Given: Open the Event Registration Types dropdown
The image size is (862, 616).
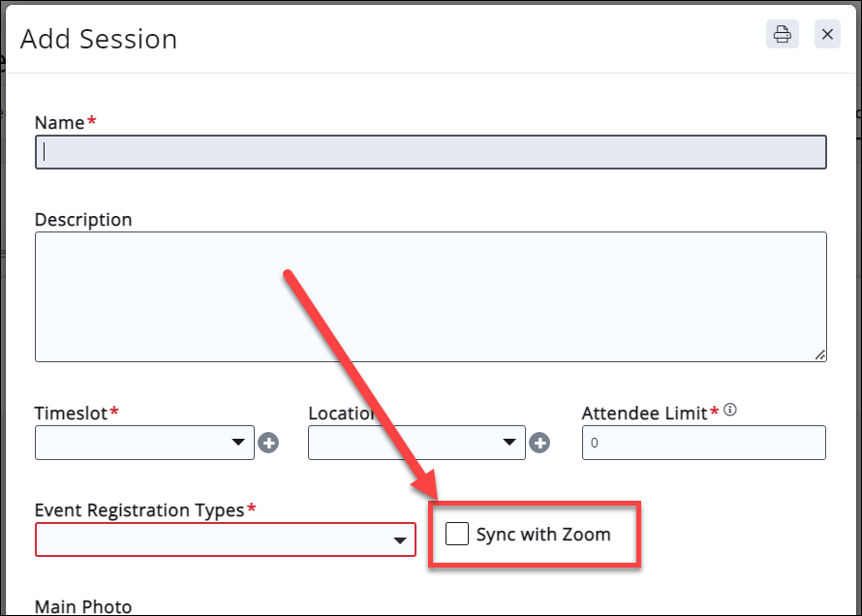Looking at the screenshot, I should [226, 540].
